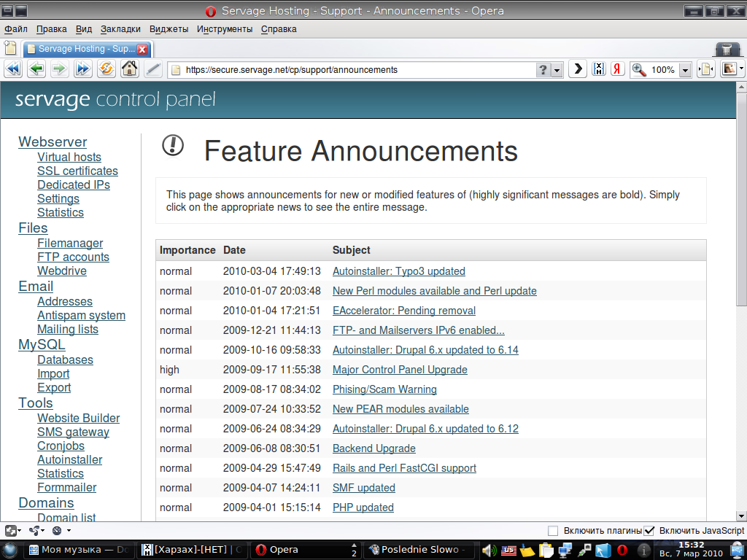Click the fit to width page icon
The image size is (747, 560).
pos(706,69)
